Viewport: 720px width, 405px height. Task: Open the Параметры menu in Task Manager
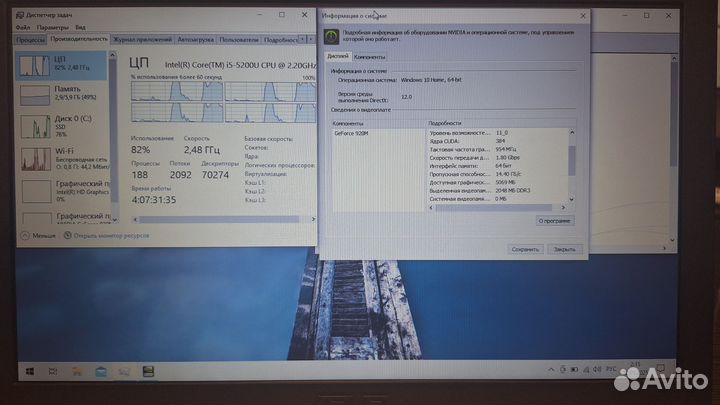pos(52,27)
